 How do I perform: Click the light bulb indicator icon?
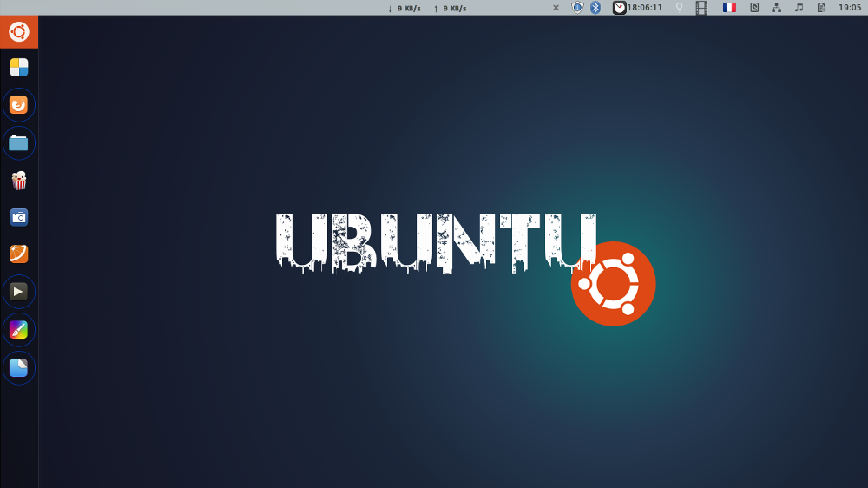point(680,8)
